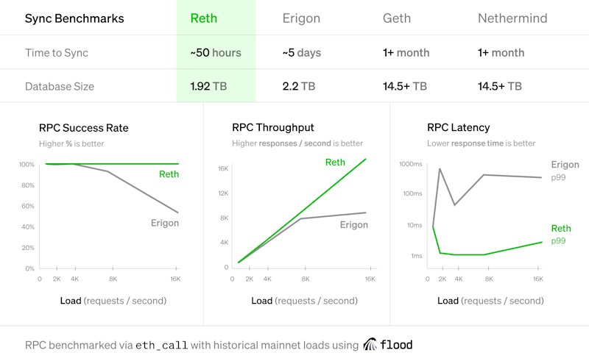Click the Erigon p99 legend label
Screen dimensions: 589x364
pos(565,171)
